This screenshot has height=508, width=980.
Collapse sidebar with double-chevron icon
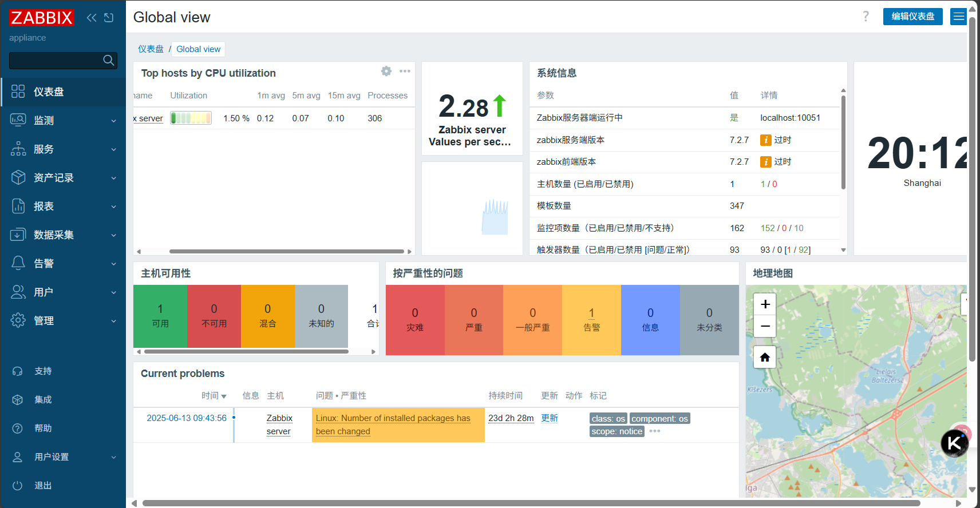point(92,18)
